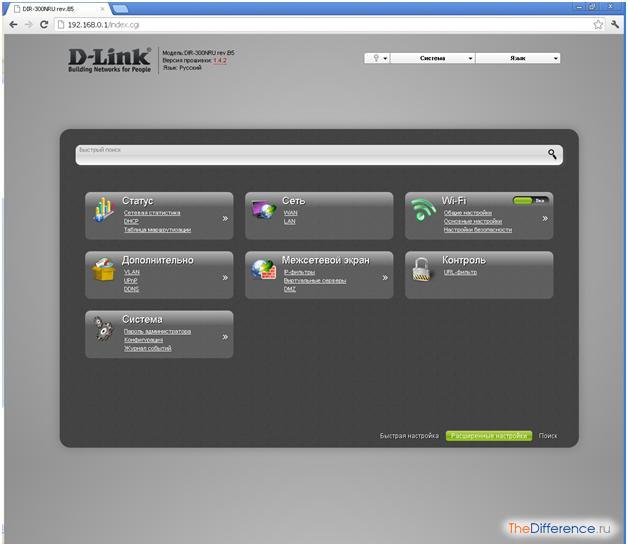Open the Система dropdown in header
The image size is (628, 546).
[433, 58]
